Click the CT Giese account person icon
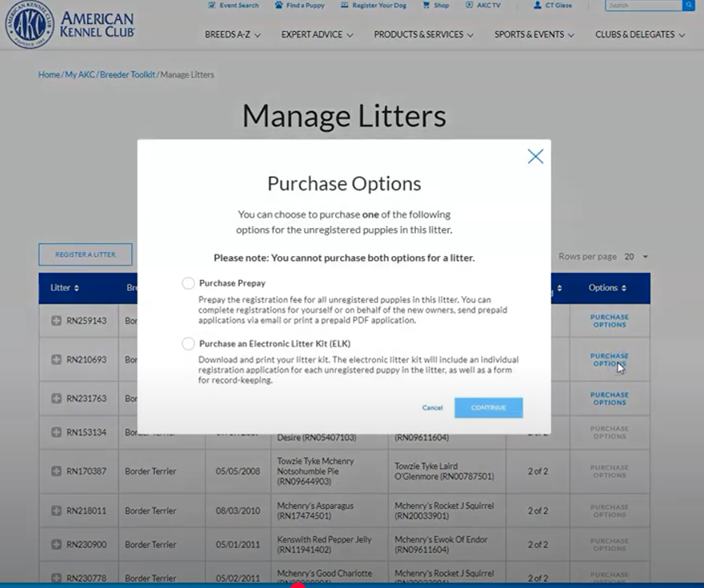The image size is (704, 588). (538, 6)
